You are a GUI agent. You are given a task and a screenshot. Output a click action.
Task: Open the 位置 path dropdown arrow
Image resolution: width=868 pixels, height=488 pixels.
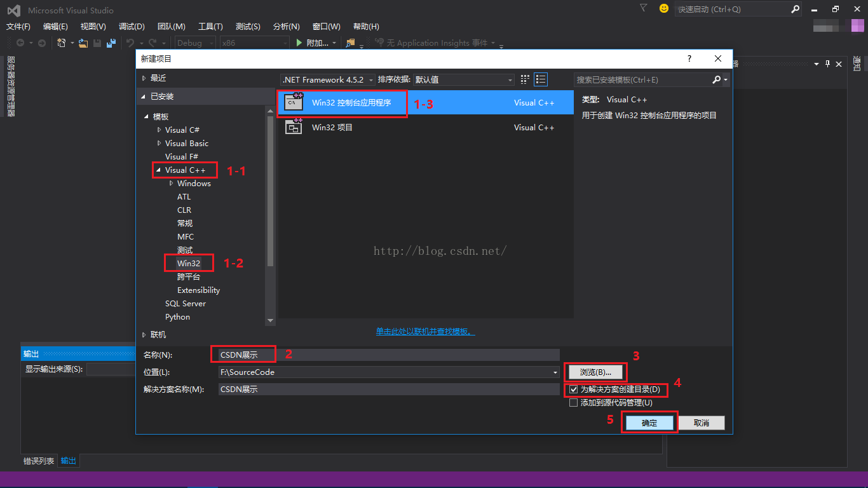click(555, 372)
